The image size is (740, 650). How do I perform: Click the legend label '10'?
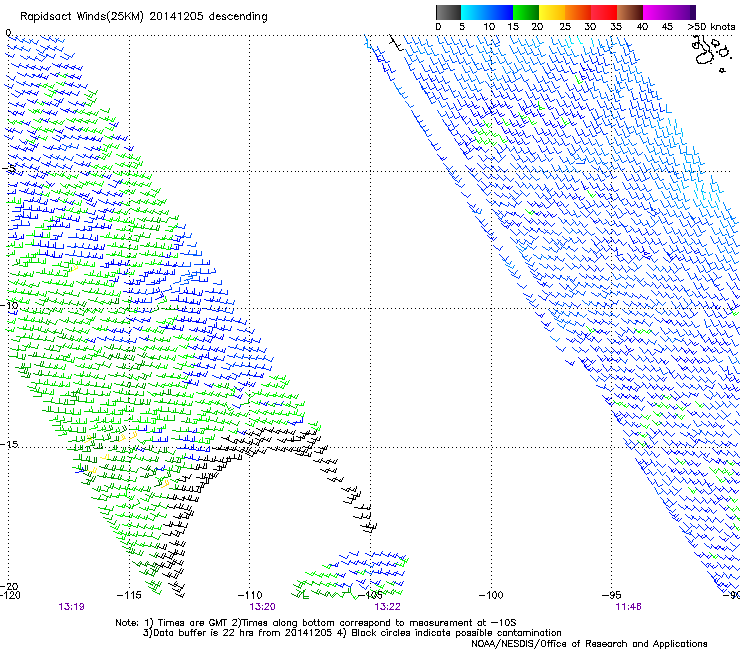(x=489, y=27)
